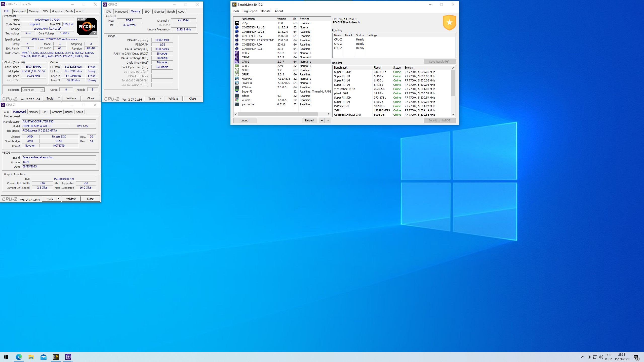The width and height of the screenshot is (644, 362).
Task: Click Tools button in CPU-Z ID window
Action: (x=50, y=98)
